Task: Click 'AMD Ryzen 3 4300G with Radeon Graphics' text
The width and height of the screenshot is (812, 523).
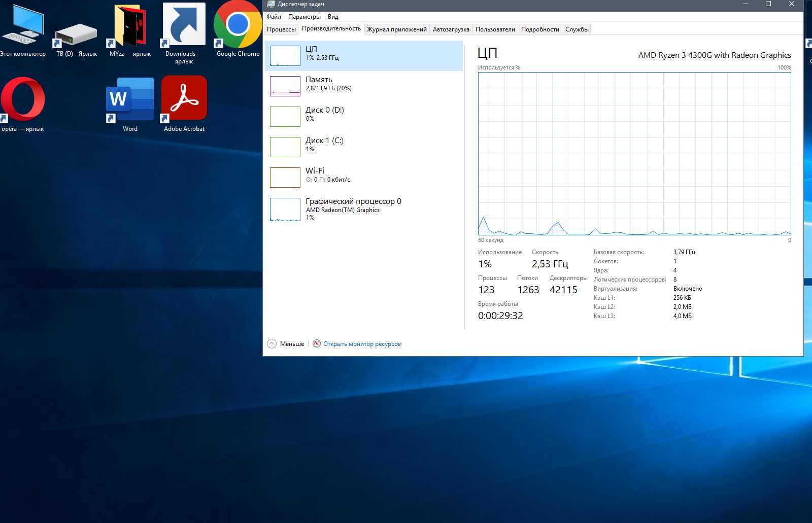Action: 715,55
